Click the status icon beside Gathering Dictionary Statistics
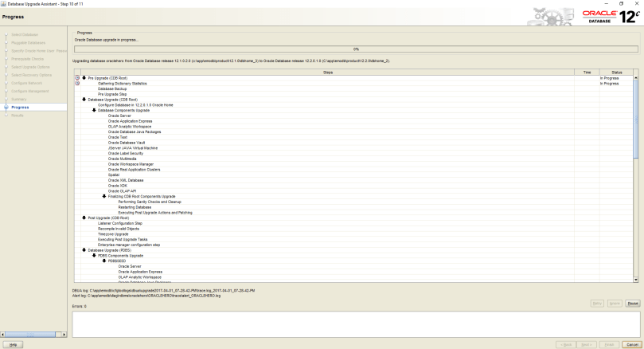The image size is (644, 349). click(77, 83)
